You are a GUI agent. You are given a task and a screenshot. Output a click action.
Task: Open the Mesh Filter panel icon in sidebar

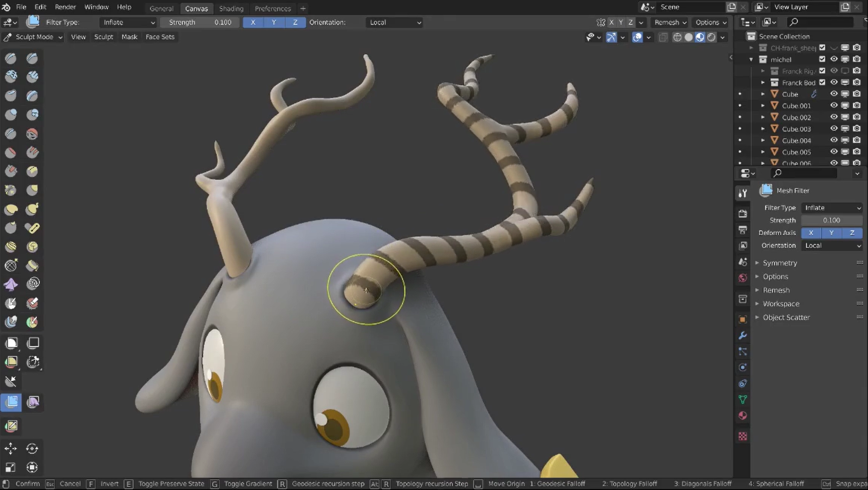coord(765,190)
